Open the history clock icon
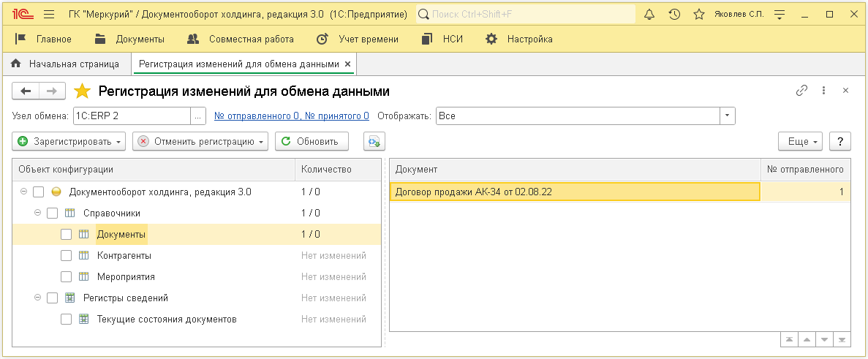 pyautogui.click(x=674, y=14)
